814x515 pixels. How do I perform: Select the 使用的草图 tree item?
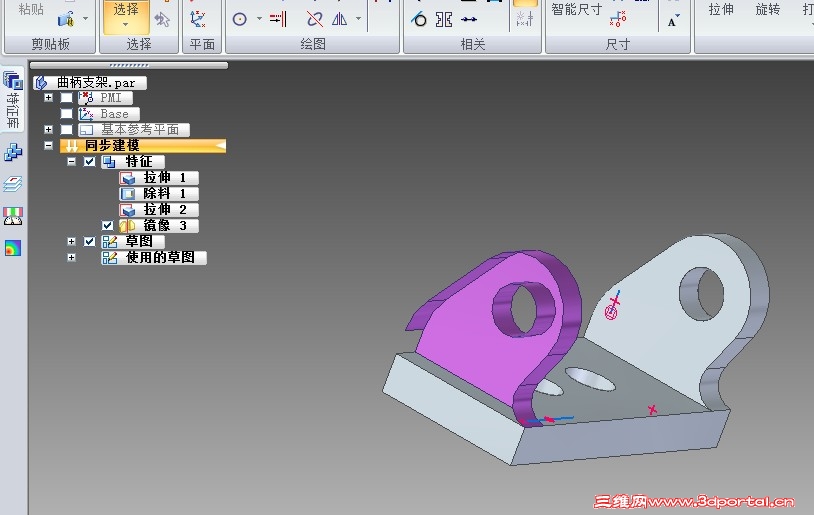[154, 258]
